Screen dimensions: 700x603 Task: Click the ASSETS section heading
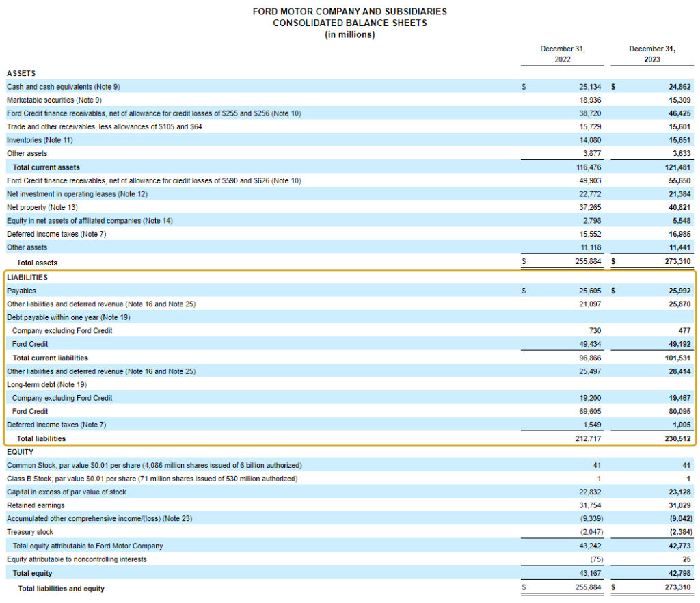(21, 73)
